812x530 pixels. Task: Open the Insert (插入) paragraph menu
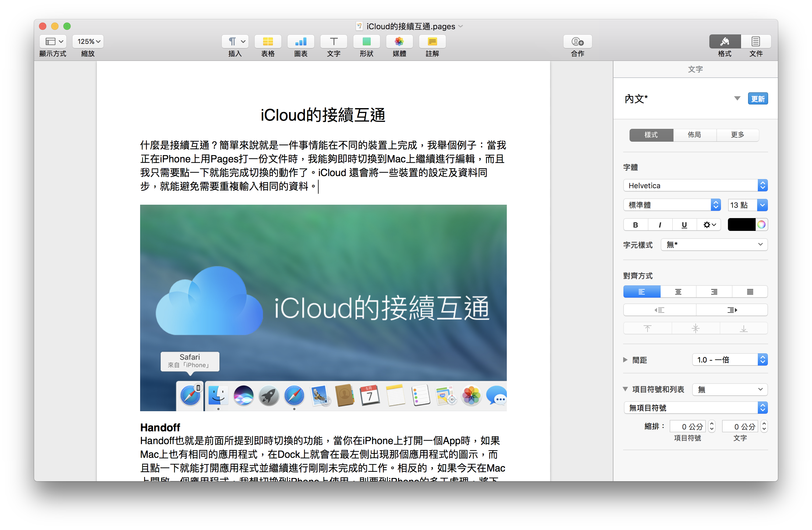235,41
